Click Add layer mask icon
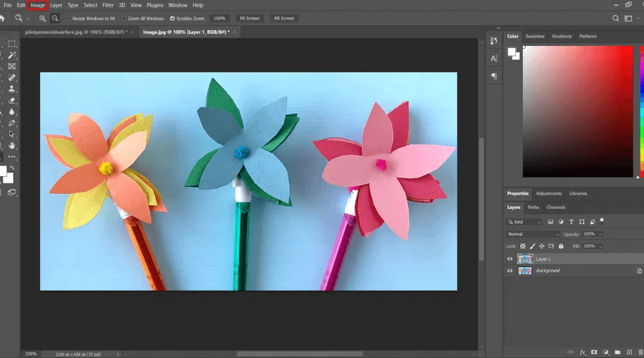 click(594, 352)
